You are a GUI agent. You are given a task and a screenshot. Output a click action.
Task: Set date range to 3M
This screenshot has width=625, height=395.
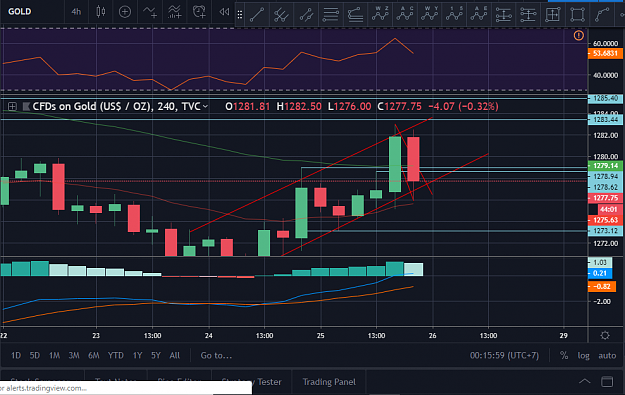74,356
